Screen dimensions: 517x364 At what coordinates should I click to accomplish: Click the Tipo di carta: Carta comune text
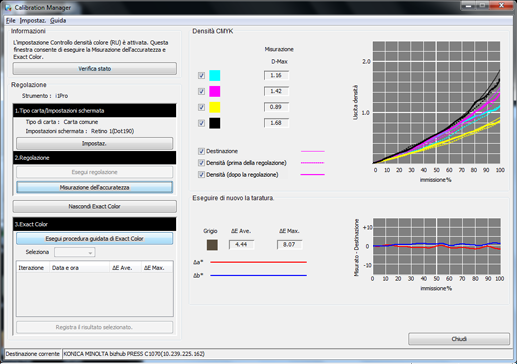(x=62, y=122)
